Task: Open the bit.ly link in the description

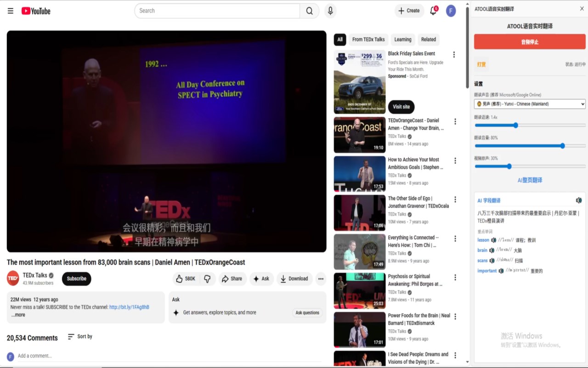Action: coord(129,307)
